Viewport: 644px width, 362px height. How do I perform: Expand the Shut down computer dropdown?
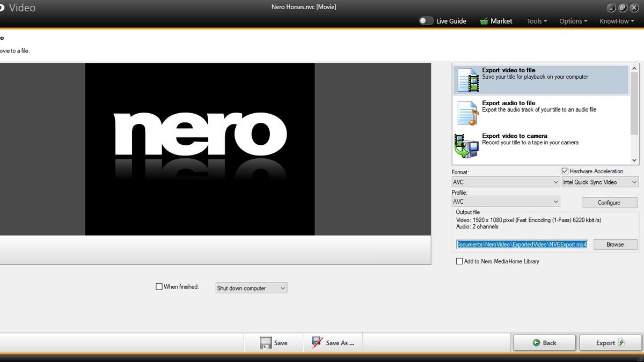pyautogui.click(x=251, y=287)
